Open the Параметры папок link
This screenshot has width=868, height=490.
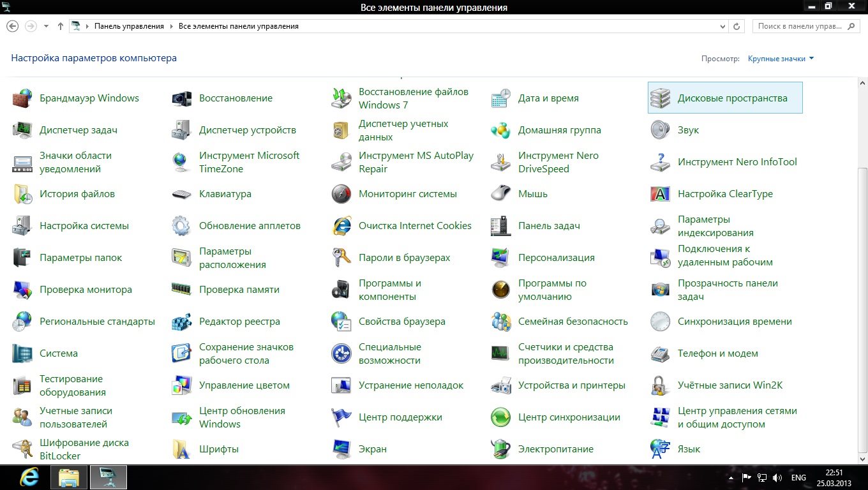[80, 258]
